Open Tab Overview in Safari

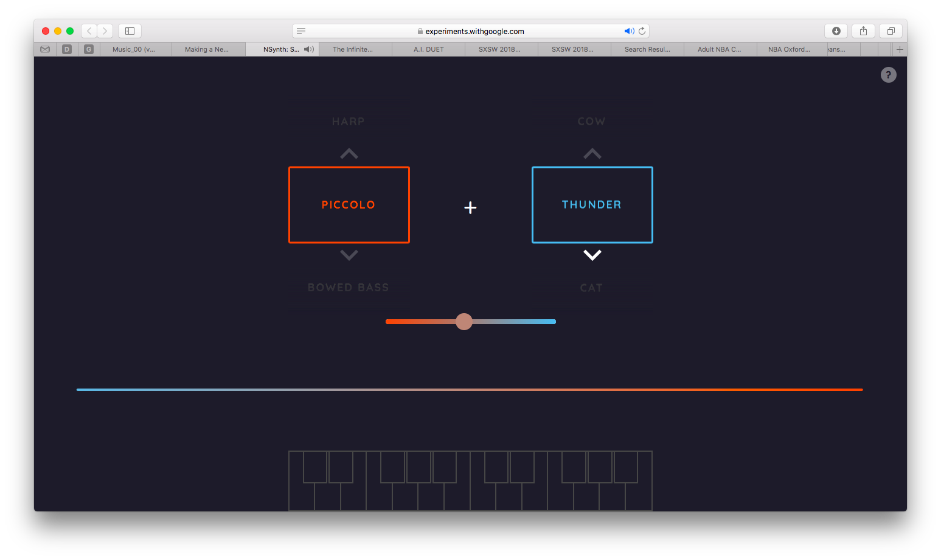click(891, 30)
